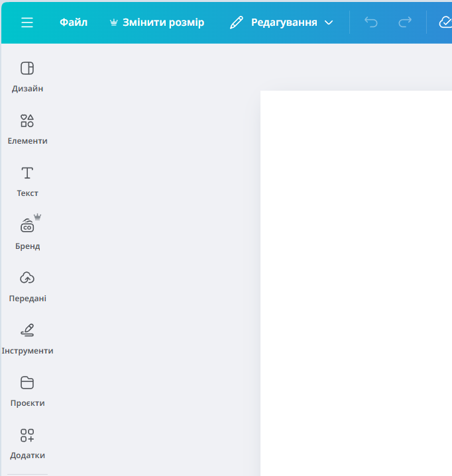
Task: Open the Файл menu
Action: click(x=74, y=23)
